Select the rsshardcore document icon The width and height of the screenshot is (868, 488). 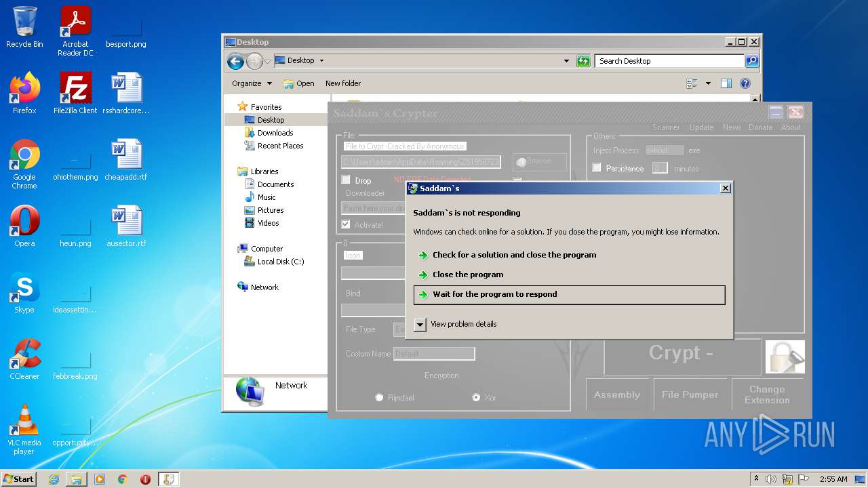click(126, 94)
